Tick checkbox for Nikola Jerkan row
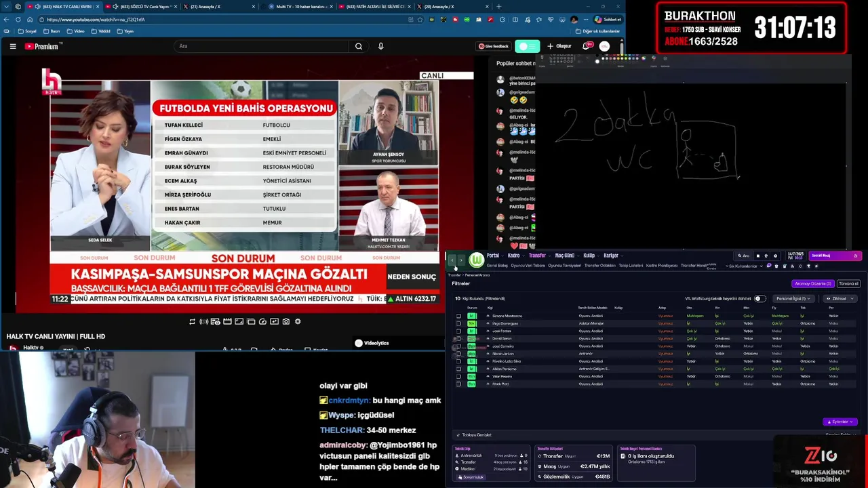Image resolution: width=868 pixels, height=488 pixels. 458,354
